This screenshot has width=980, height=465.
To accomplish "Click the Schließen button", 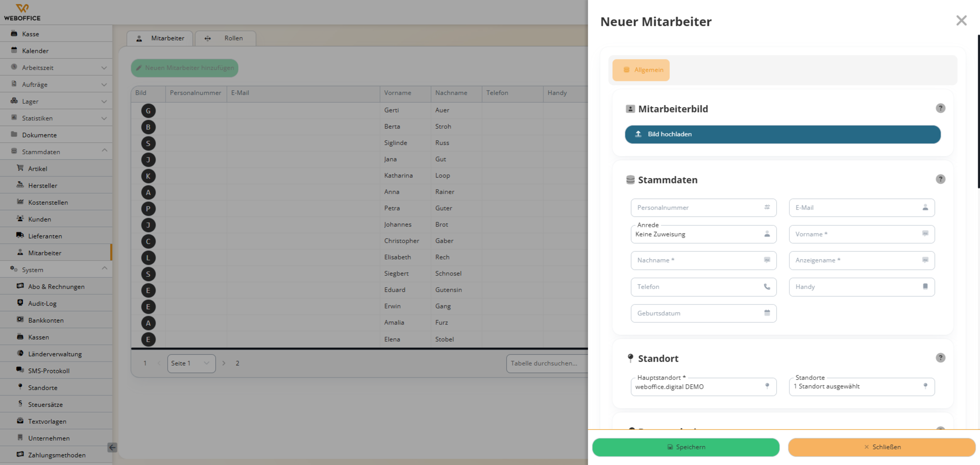I will 882,447.
